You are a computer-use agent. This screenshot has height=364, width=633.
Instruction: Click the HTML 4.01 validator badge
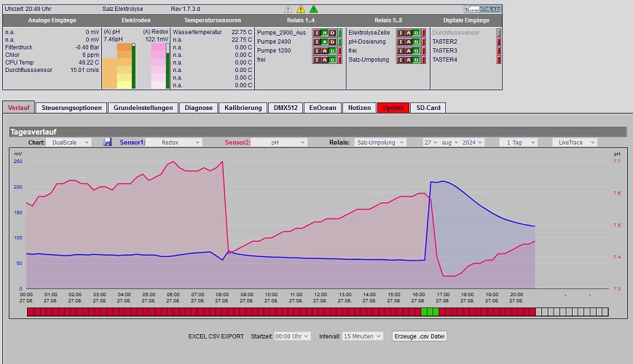pyautogui.click(x=482, y=9)
